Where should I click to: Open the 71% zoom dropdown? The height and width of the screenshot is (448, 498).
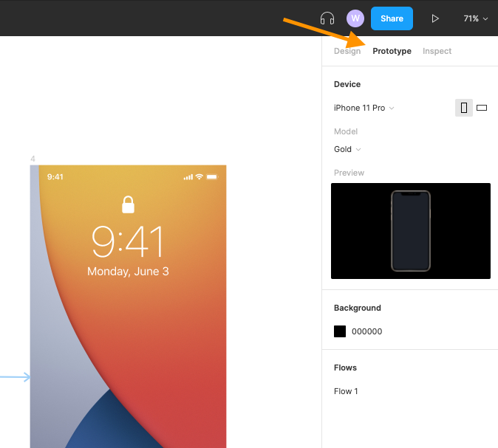tap(475, 18)
